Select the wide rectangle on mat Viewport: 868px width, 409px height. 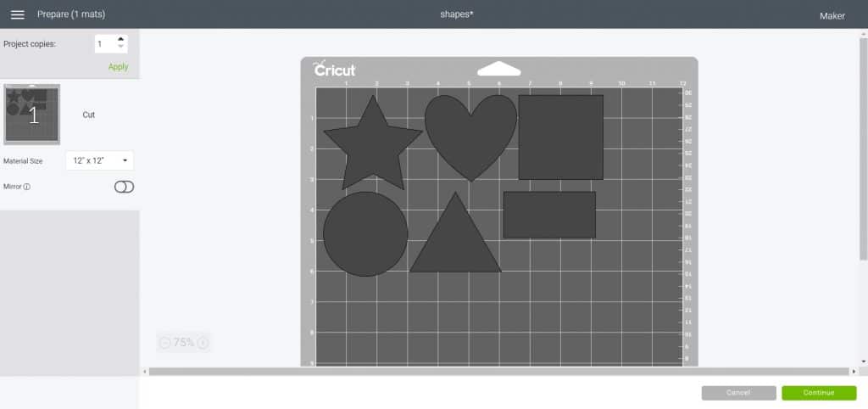549,215
